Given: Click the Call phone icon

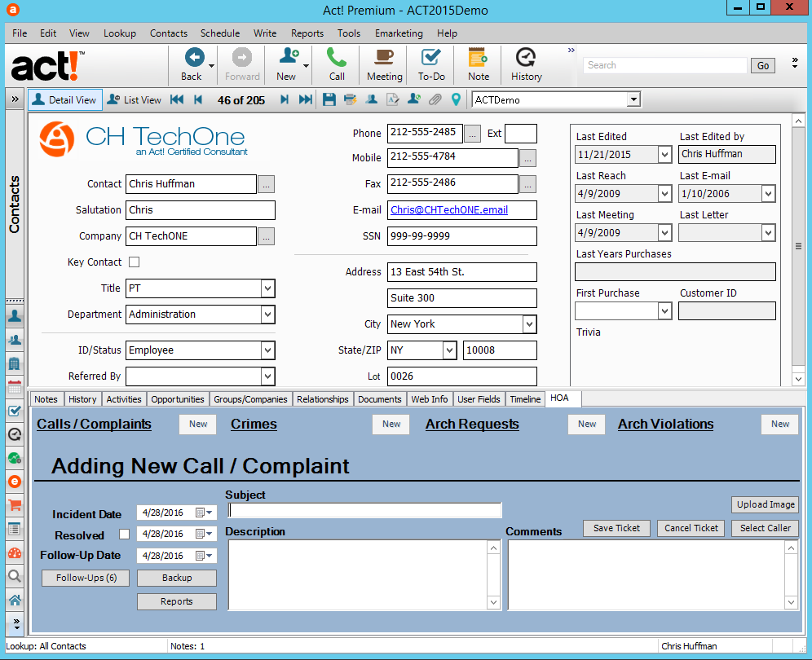Looking at the screenshot, I should click(x=337, y=57).
